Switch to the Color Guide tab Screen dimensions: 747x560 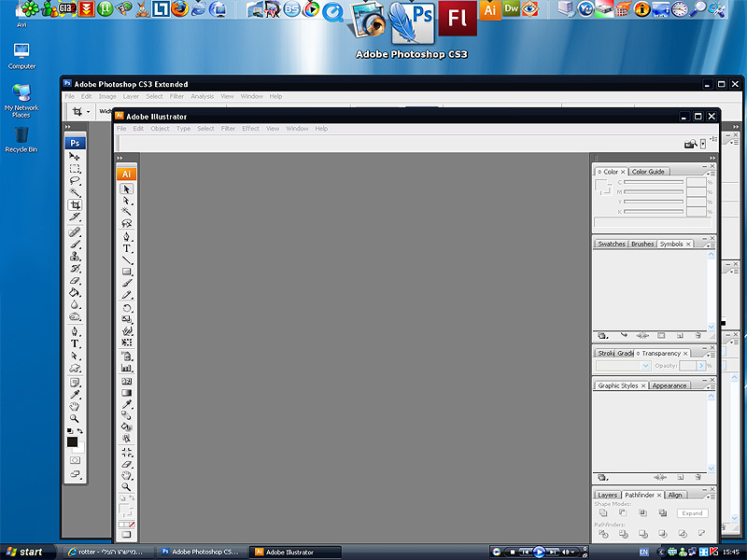648,172
